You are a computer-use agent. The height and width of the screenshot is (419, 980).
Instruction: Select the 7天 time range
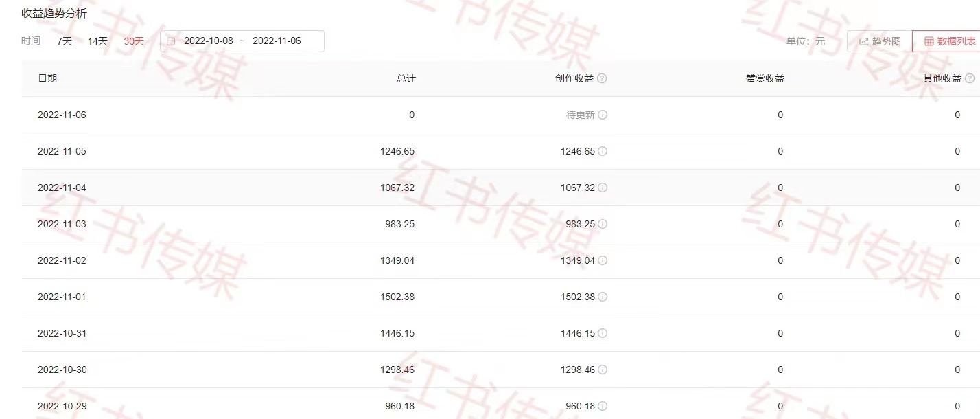[x=65, y=41]
